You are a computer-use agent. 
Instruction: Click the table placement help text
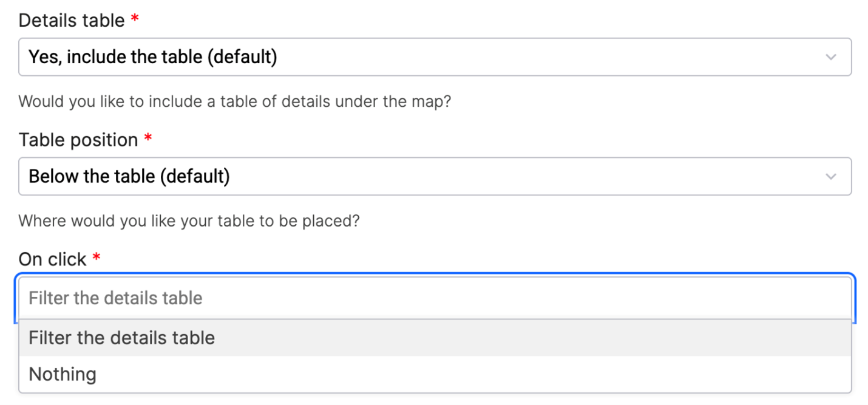point(189,220)
